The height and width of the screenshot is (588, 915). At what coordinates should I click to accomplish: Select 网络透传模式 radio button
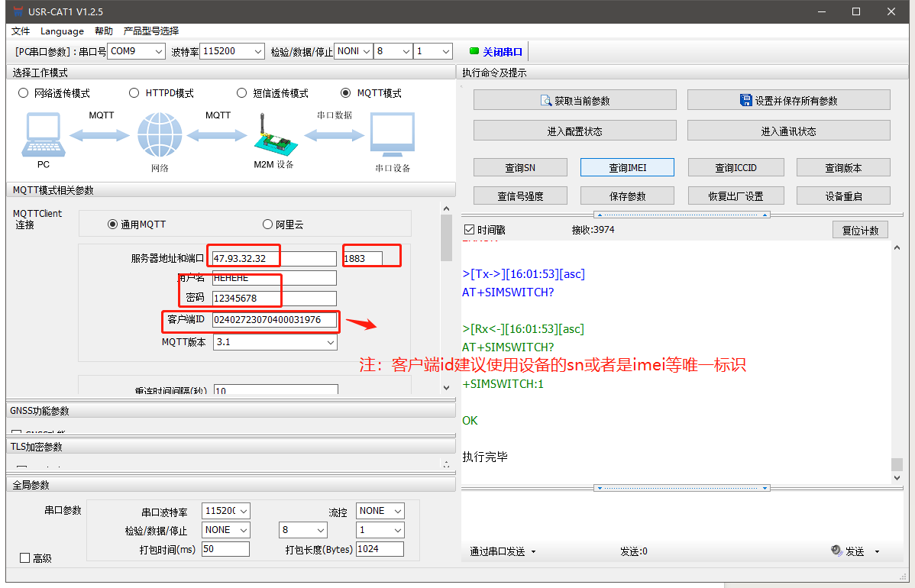pos(24,93)
